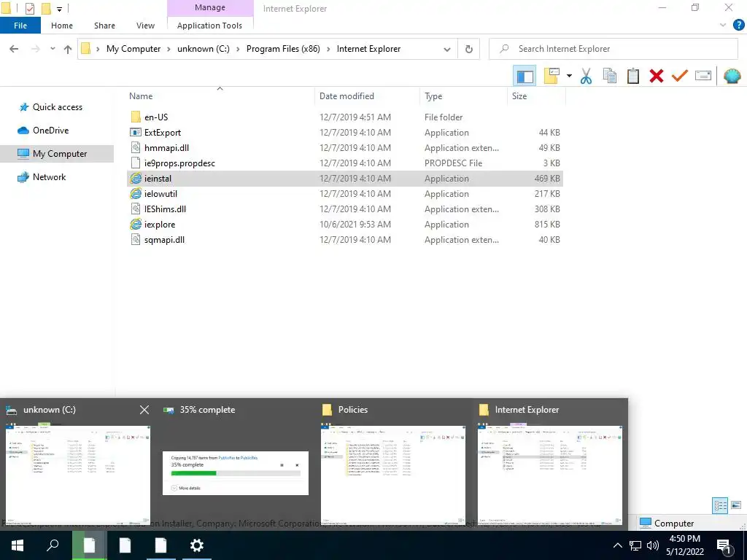Open the address bar history dropdown
Image resolution: width=747 pixels, height=560 pixels.
click(447, 49)
